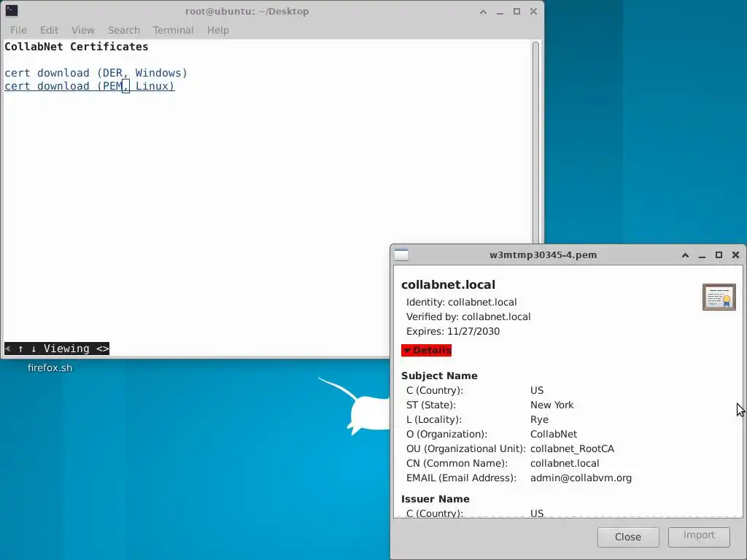Maximize the w3mtmp30345-4.pem window
Image resolution: width=747 pixels, height=560 pixels.
[719, 254]
